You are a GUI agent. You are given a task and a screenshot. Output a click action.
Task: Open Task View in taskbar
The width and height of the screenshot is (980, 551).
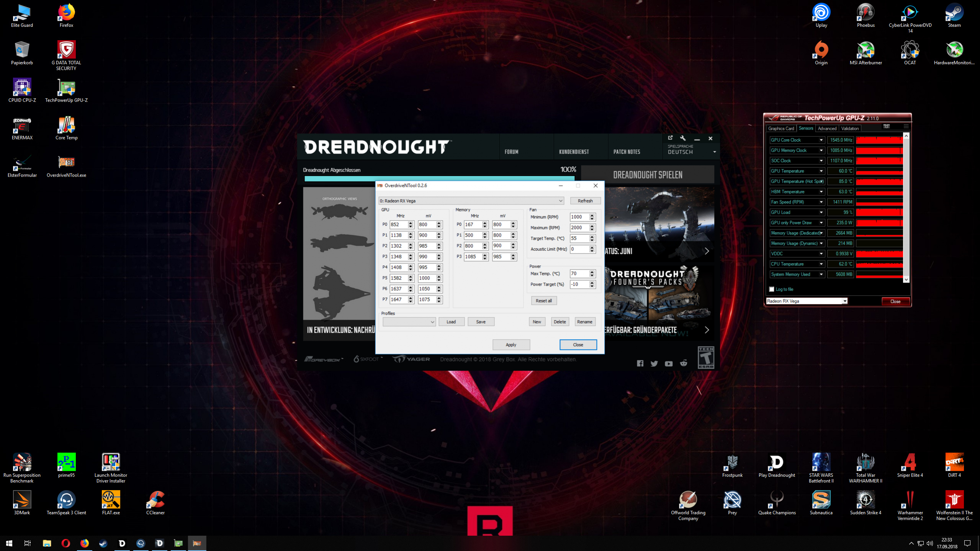[28, 543]
